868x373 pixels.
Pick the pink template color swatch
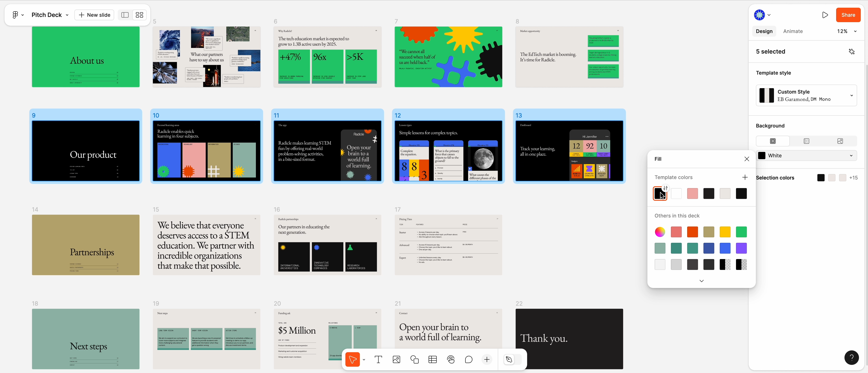692,194
